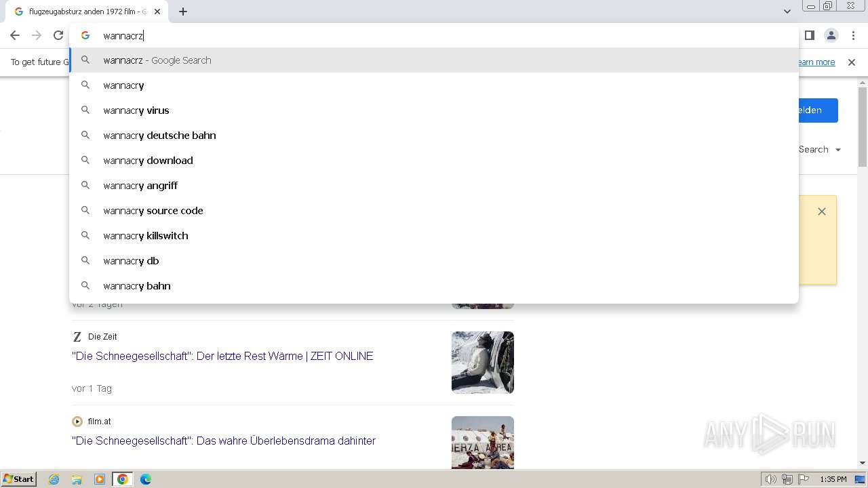
Task: Choose the 'wannacry angriff' suggestion
Action: click(434, 186)
